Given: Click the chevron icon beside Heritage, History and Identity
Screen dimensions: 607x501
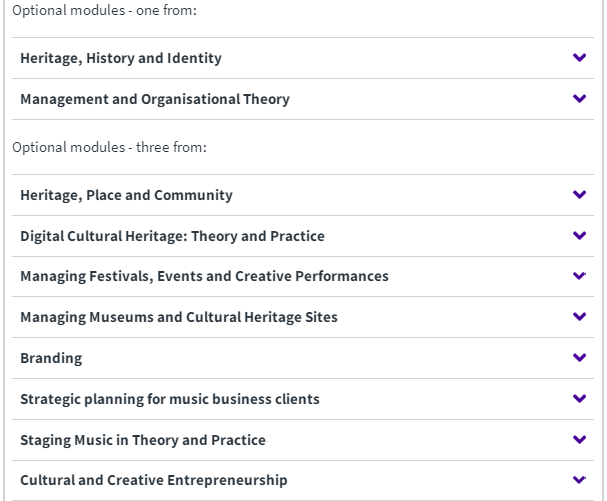Looking at the screenshot, I should coord(579,58).
